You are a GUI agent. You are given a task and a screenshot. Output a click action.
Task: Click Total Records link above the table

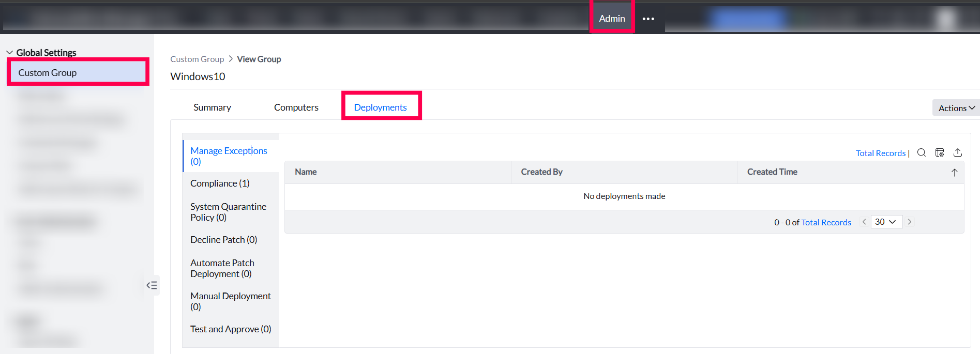880,153
